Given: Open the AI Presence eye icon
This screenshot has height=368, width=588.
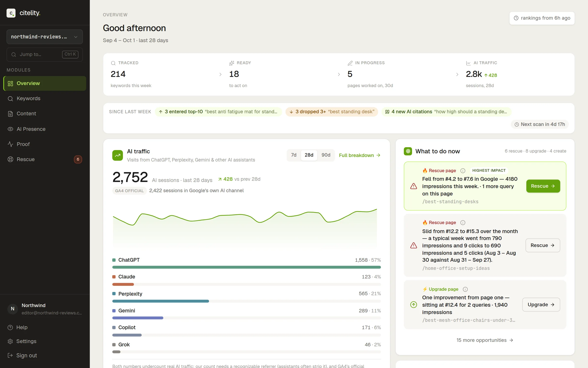Looking at the screenshot, I should [x=10, y=129].
